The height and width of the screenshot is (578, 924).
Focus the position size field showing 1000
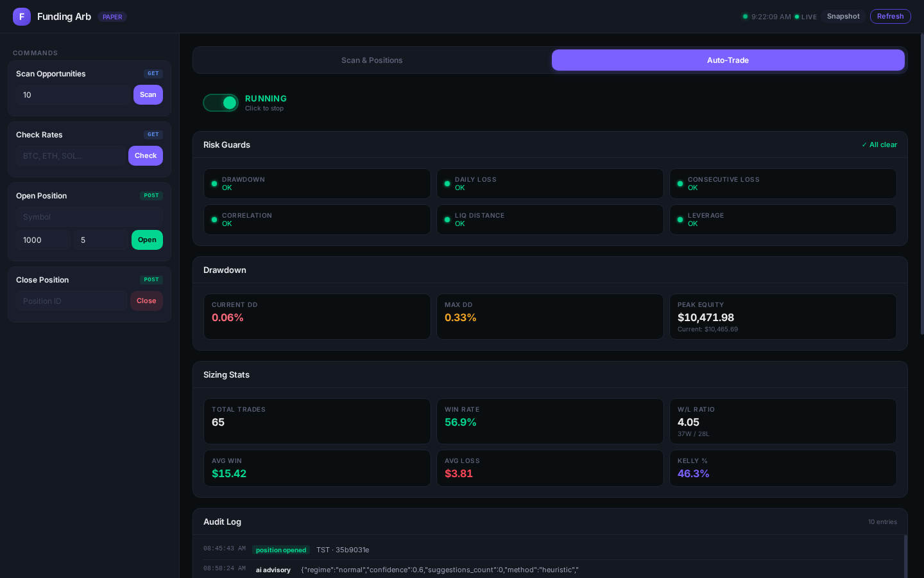point(43,240)
